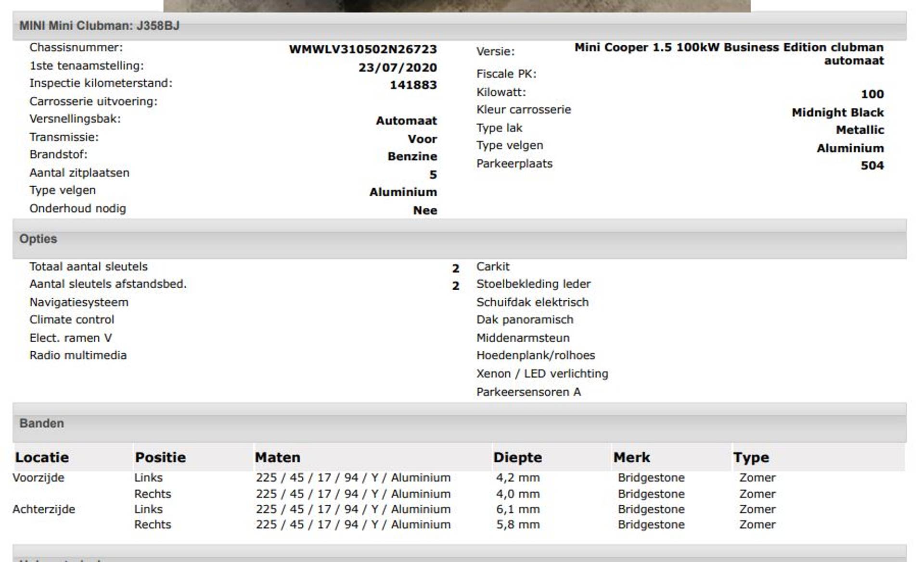This screenshot has width=924, height=562.
Task: Click the Parkeerplaats value 504
Action: (x=872, y=166)
